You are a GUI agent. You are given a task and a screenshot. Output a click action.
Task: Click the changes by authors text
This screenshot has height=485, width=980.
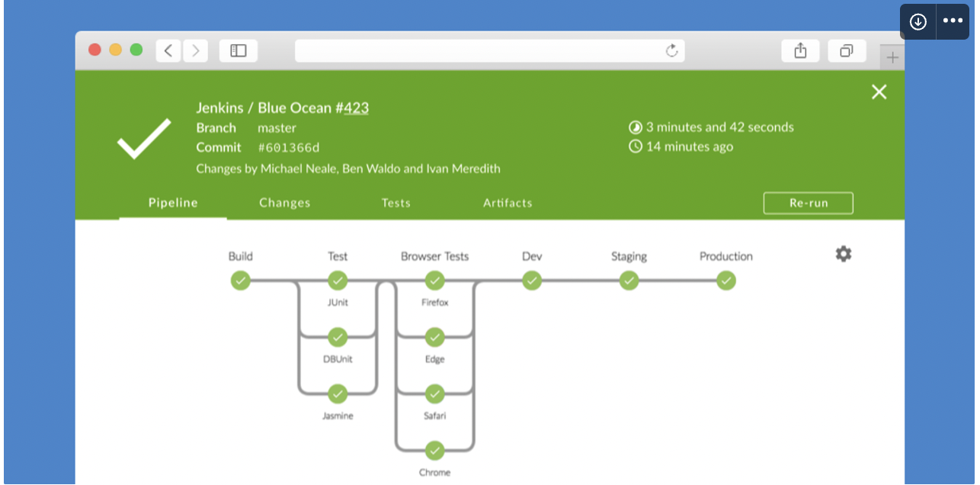pos(348,169)
